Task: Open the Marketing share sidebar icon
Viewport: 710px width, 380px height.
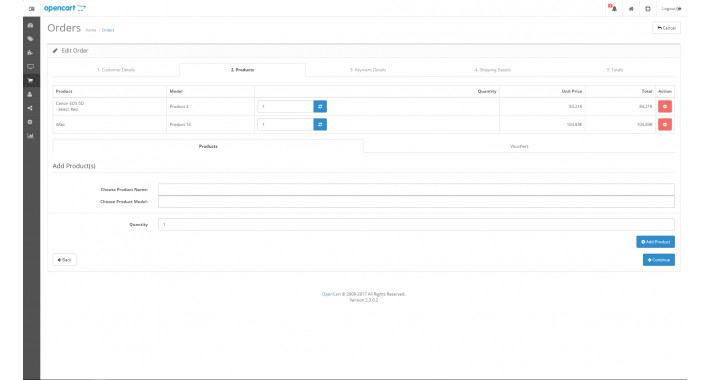Action: [30, 108]
